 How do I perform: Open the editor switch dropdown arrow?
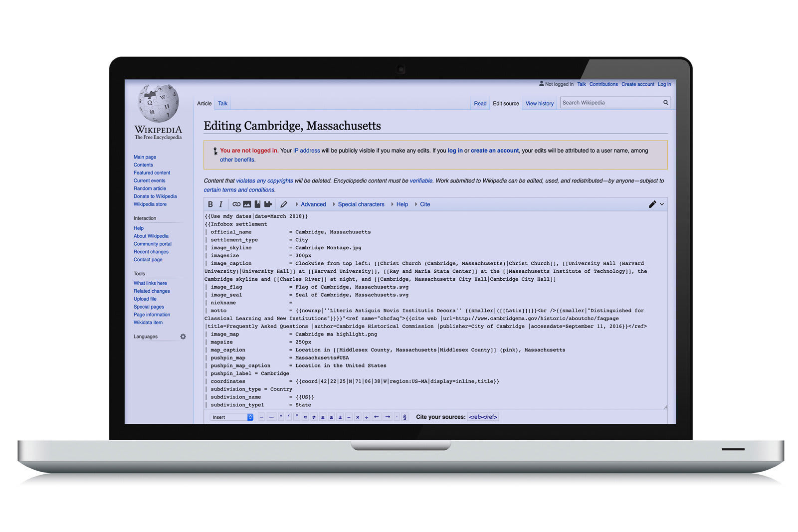(x=662, y=204)
